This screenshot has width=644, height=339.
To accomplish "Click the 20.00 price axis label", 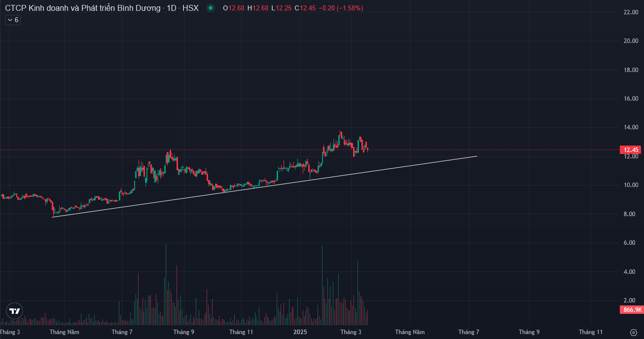I will (631, 41).
